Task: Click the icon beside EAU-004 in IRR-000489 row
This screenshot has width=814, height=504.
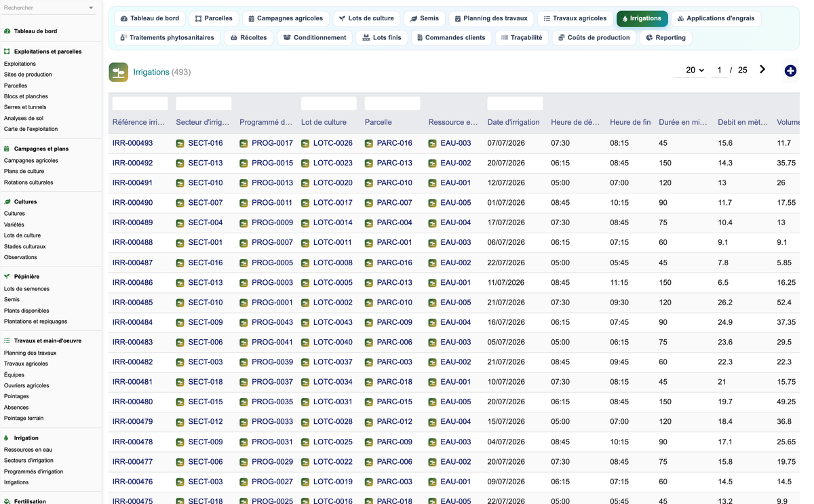Action: point(432,223)
